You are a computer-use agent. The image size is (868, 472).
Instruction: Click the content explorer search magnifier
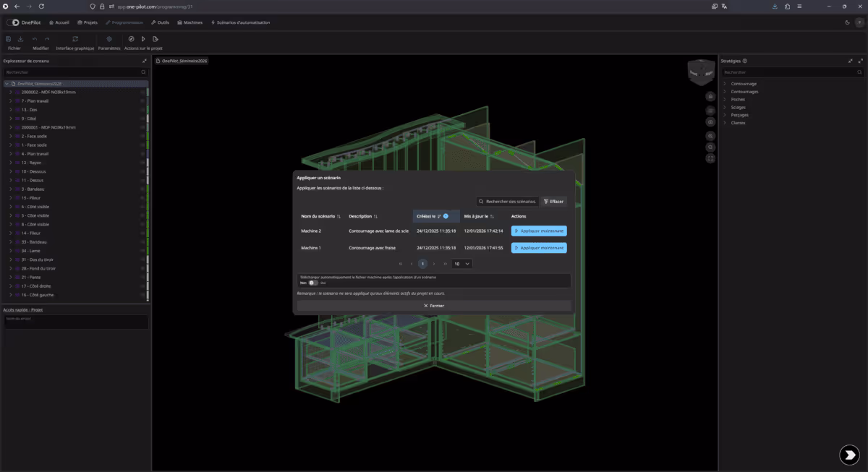(143, 72)
